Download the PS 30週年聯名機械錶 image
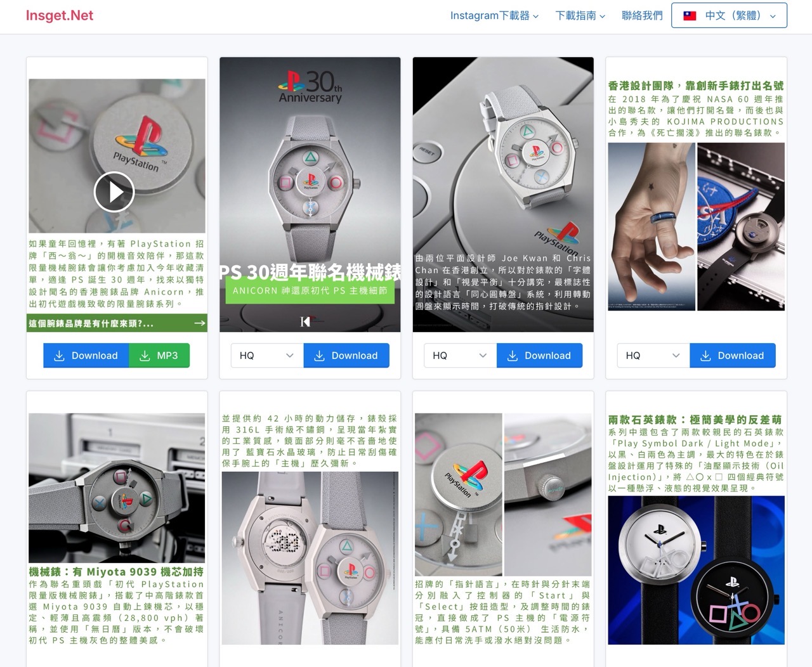 point(346,356)
